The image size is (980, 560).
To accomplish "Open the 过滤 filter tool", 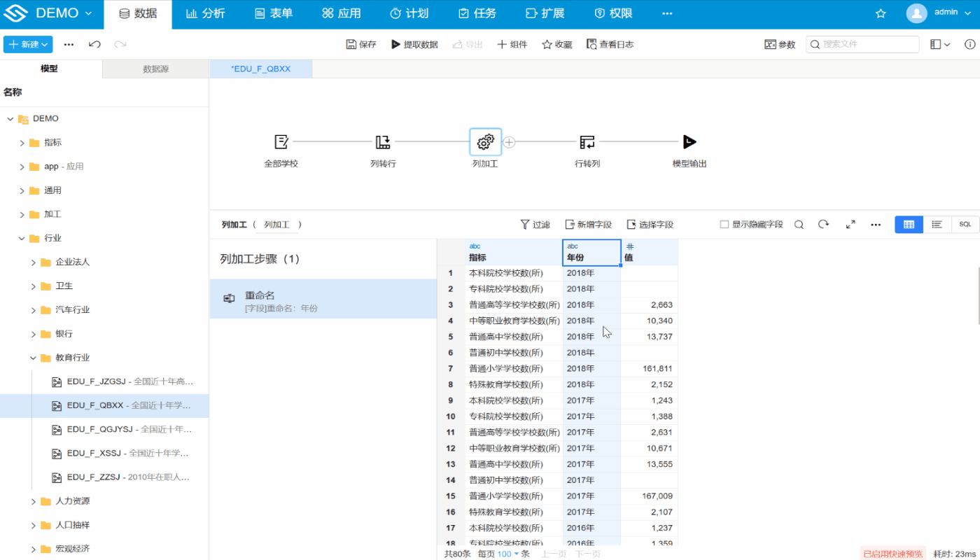I will tap(534, 224).
